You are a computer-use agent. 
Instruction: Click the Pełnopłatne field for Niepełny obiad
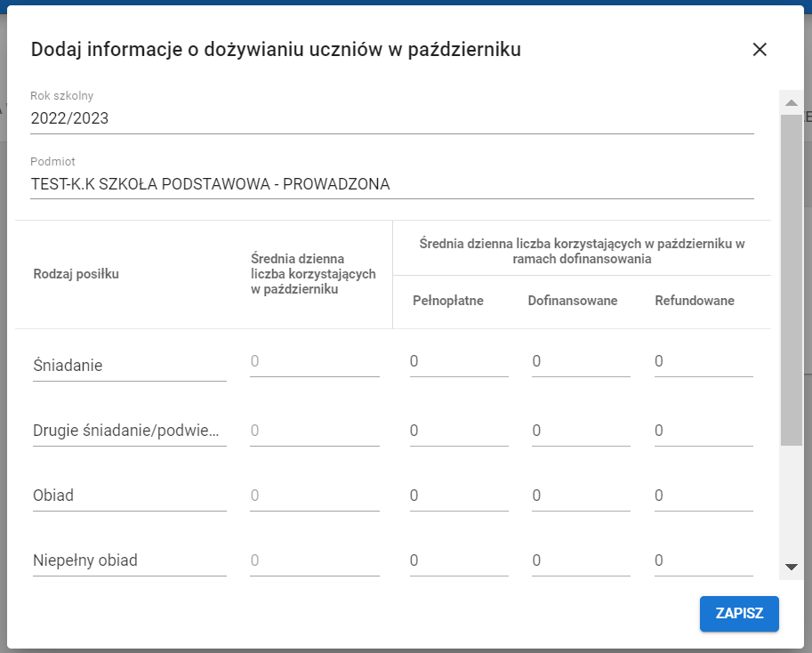[x=459, y=558]
